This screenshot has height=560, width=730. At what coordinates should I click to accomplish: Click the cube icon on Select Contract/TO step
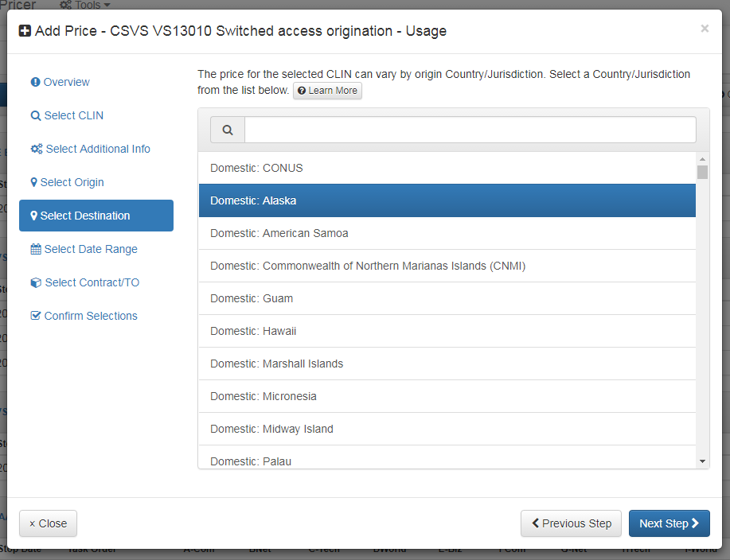coord(35,282)
